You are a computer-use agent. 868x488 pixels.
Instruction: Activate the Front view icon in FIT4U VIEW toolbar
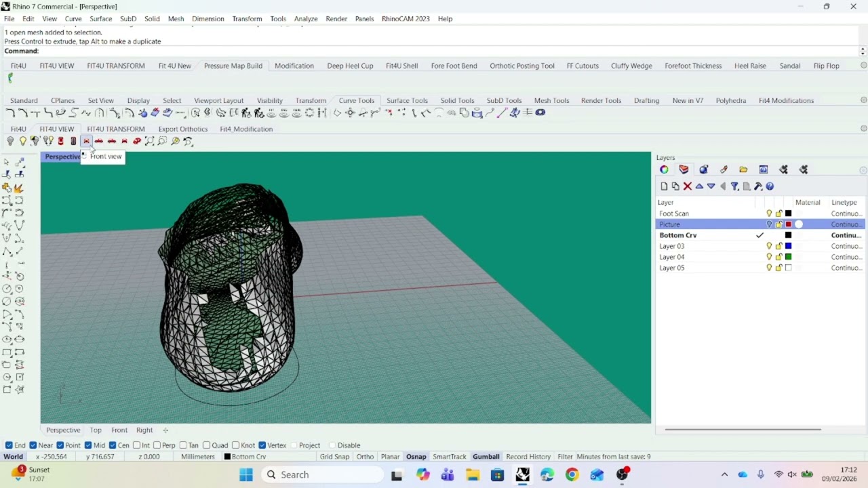[x=86, y=141]
